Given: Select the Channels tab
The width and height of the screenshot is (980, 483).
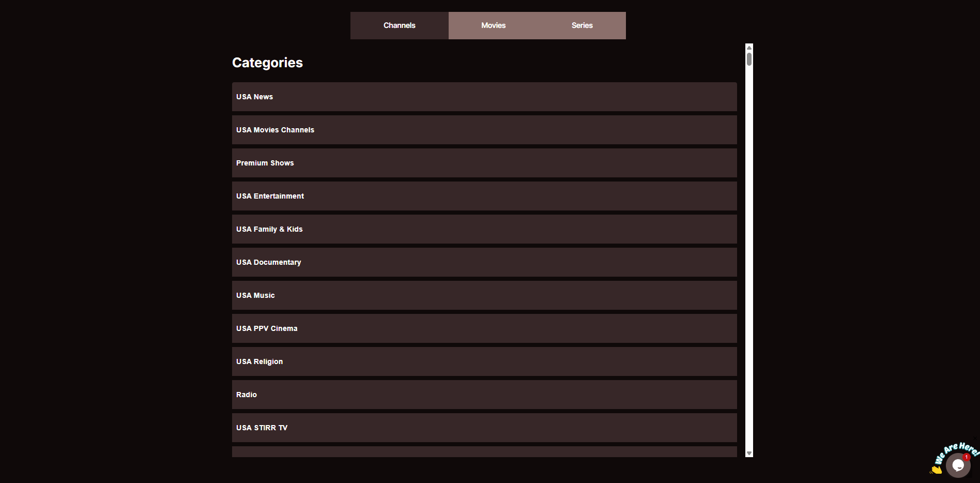Looking at the screenshot, I should pos(399,25).
